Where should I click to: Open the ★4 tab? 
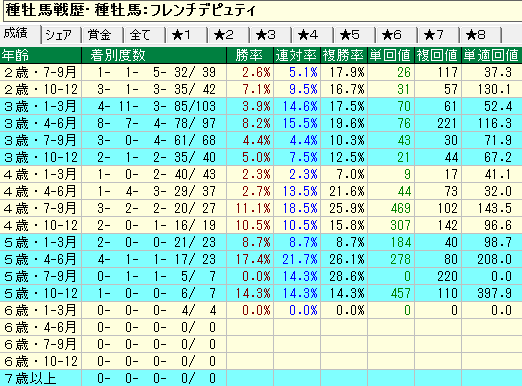pyautogui.click(x=313, y=35)
